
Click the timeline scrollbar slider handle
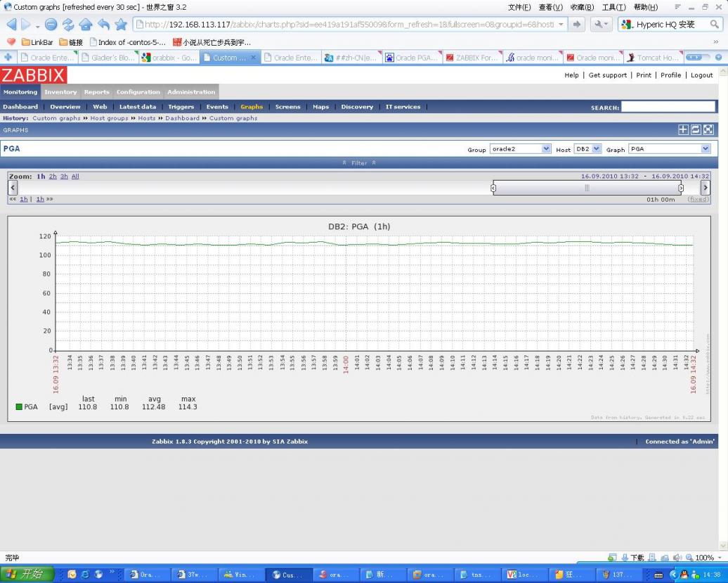587,188
